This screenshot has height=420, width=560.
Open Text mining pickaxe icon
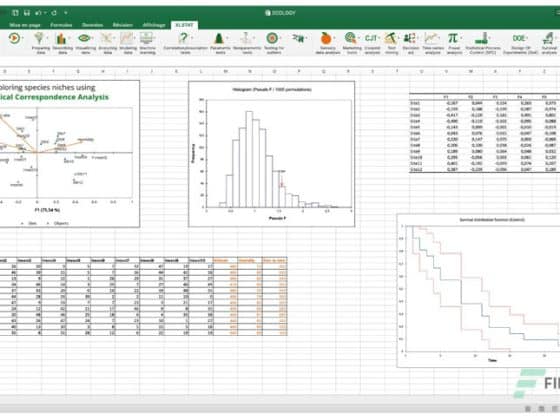click(x=390, y=38)
